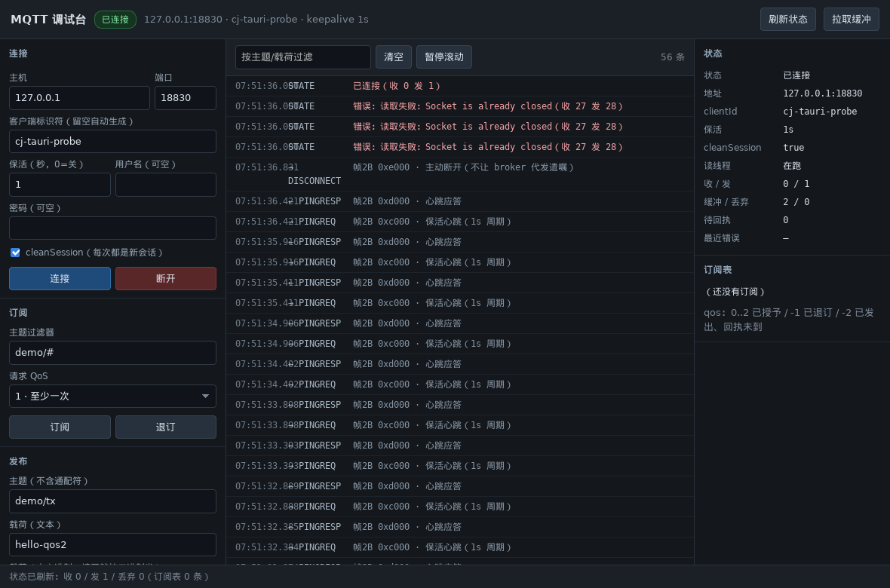This screenshot has height=588, width=890.
Task: Focus the 按主题/载荷过滤 filter field
Action: pyautogui.click(x=303, y=57)
